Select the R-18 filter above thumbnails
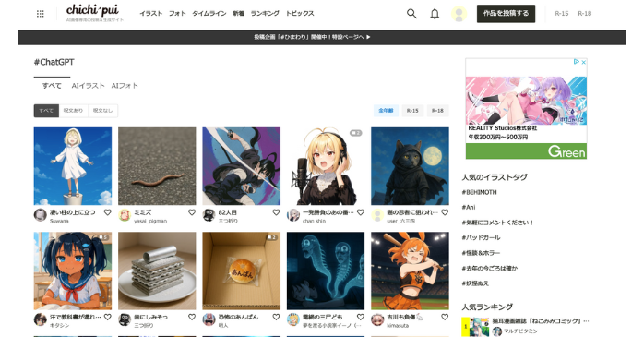 click(x=437, y=111)
